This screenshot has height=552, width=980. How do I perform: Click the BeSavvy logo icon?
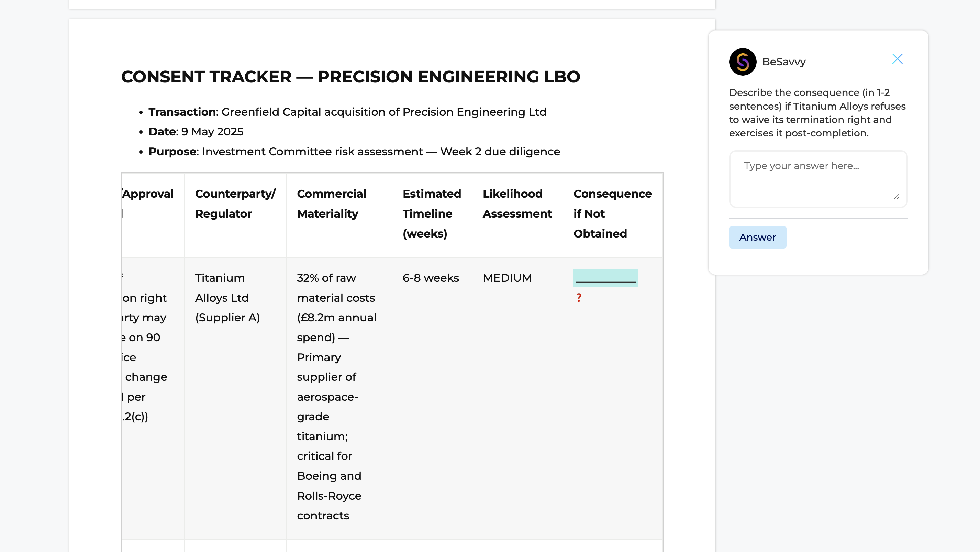point(742,62)
